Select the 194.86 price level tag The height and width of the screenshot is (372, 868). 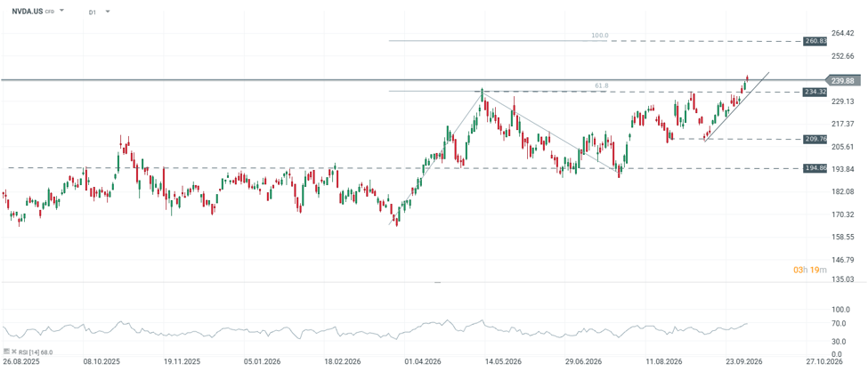815,167
